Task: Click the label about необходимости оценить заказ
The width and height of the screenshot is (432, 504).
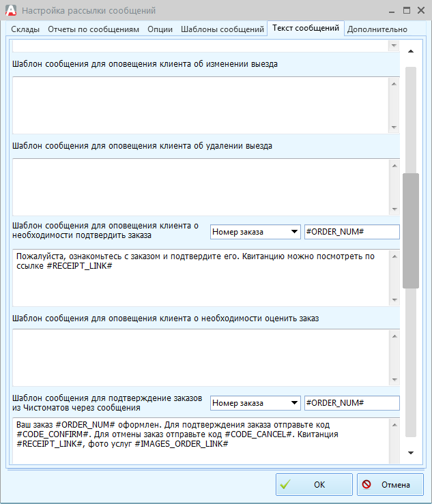Action: (166, 318)
